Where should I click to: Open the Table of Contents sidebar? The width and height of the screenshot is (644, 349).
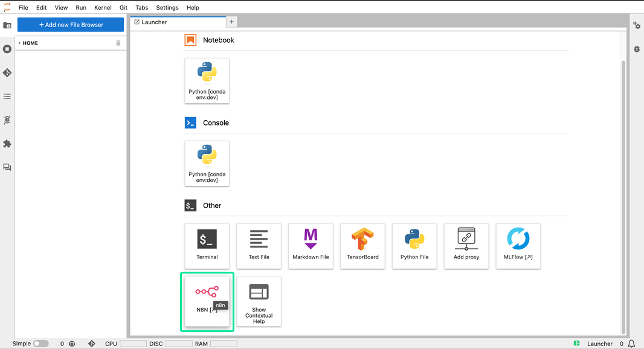(x=7, y=97)
